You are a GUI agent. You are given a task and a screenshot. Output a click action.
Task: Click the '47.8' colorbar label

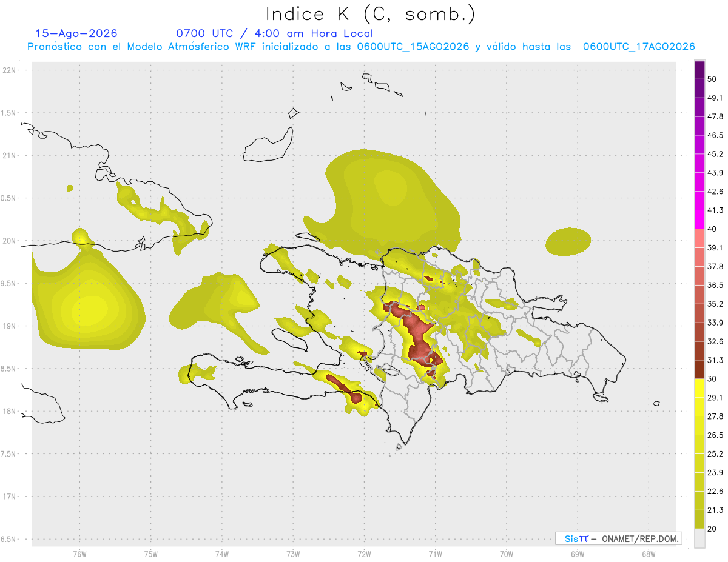715,116
